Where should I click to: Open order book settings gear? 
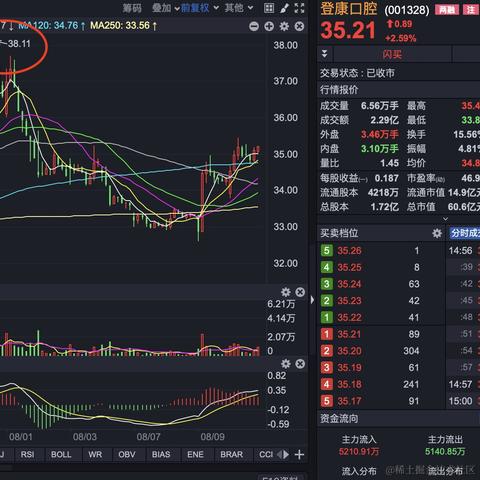point(437,233)
